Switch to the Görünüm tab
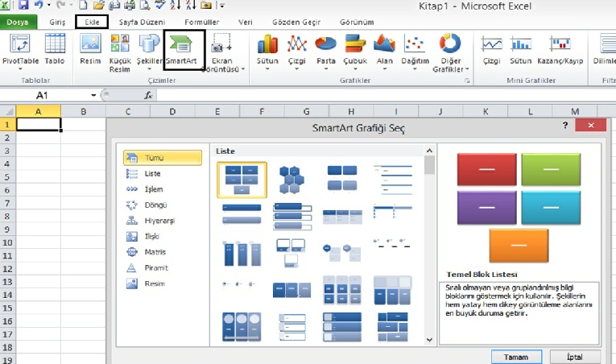 point(357,22)
